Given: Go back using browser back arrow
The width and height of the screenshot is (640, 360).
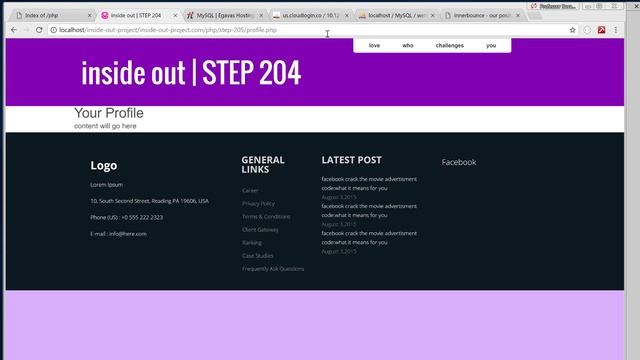Looking at the screenshot, I should click(14, 30).
